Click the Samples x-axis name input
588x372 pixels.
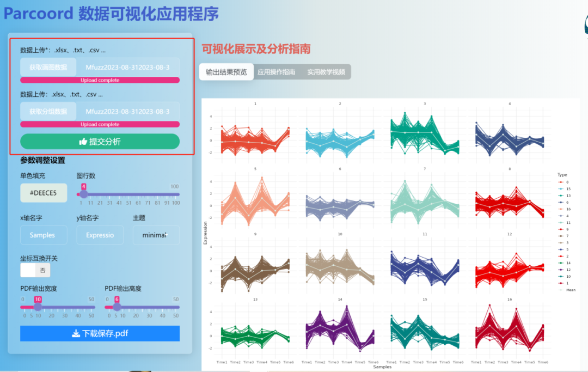[x=44, y=235]
